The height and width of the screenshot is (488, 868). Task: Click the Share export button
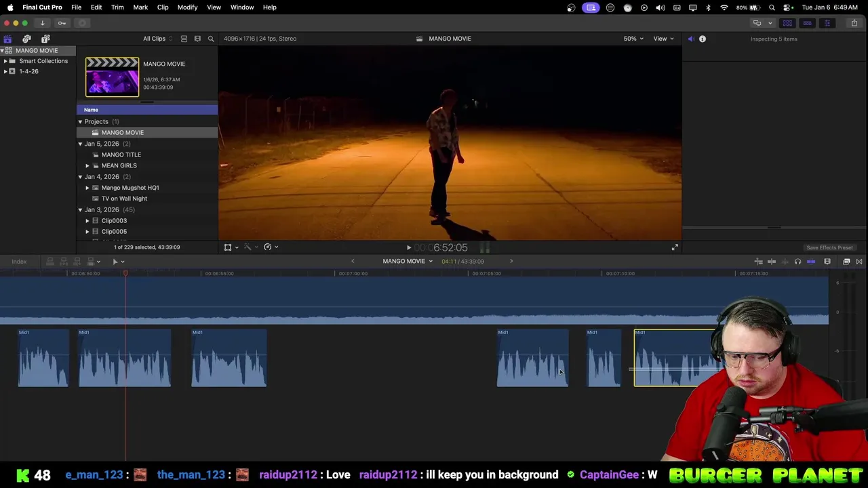[854, 23]
